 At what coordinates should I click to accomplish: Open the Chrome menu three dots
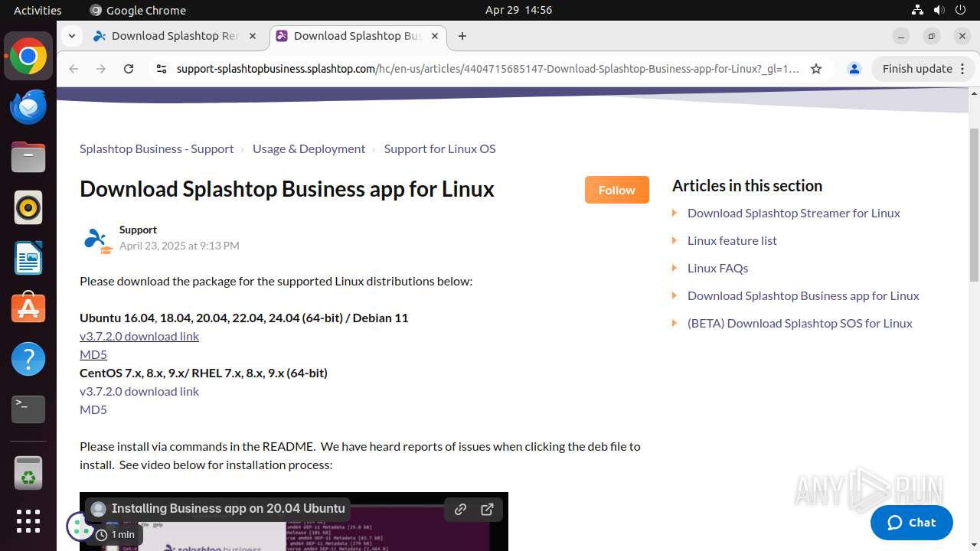pyautogui.click(x=963, y=69)
